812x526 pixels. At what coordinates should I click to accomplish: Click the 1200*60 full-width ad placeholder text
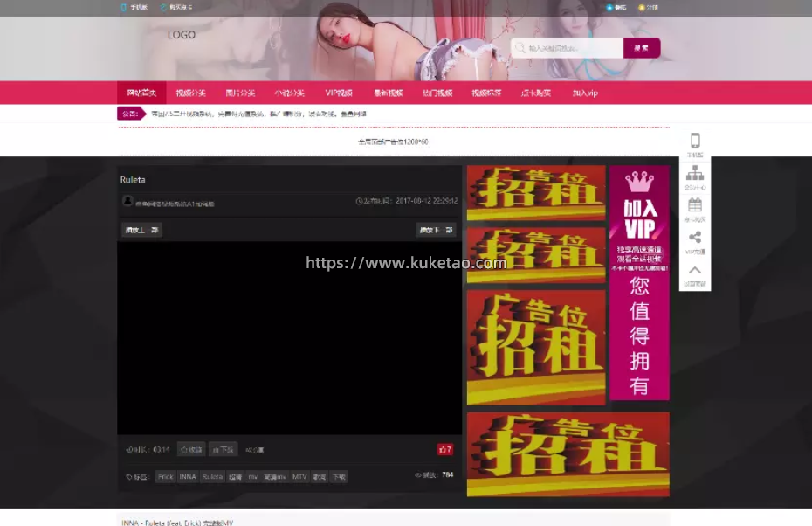coord(393,142)
